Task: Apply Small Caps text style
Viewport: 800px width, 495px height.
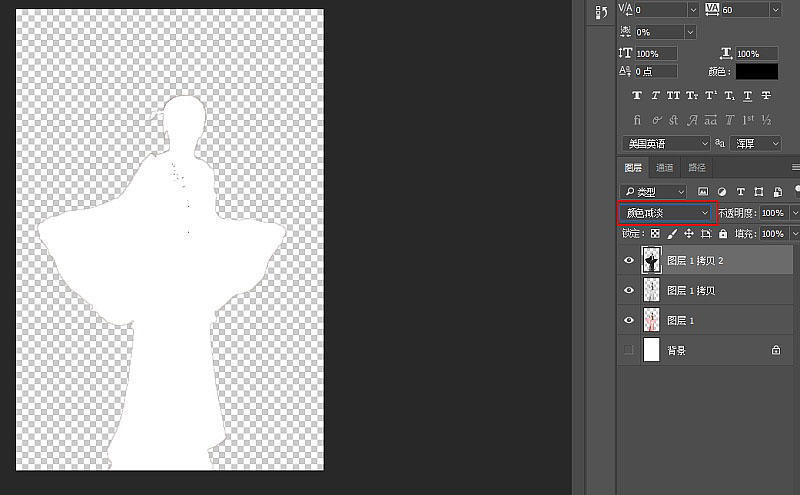Action: [692, 95]
